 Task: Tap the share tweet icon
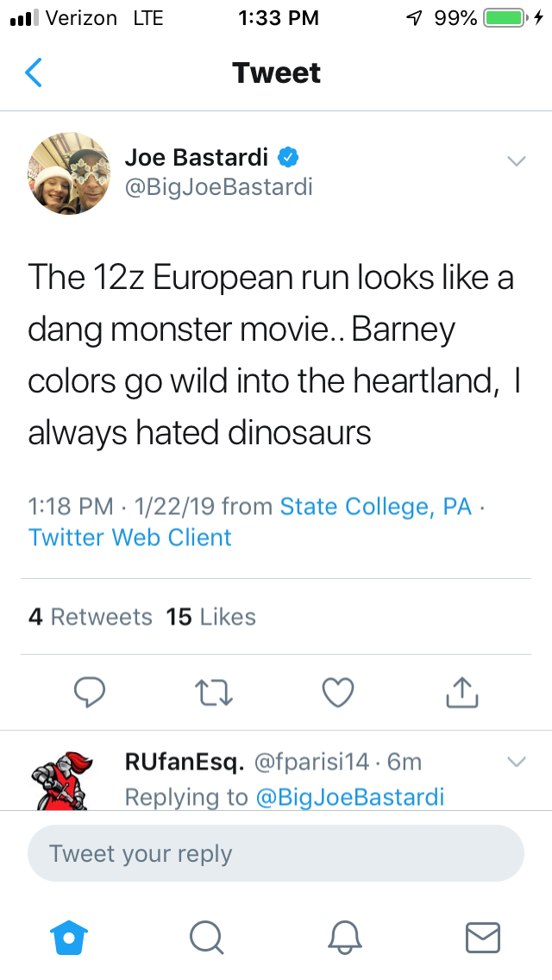click(x=461, y=691)
